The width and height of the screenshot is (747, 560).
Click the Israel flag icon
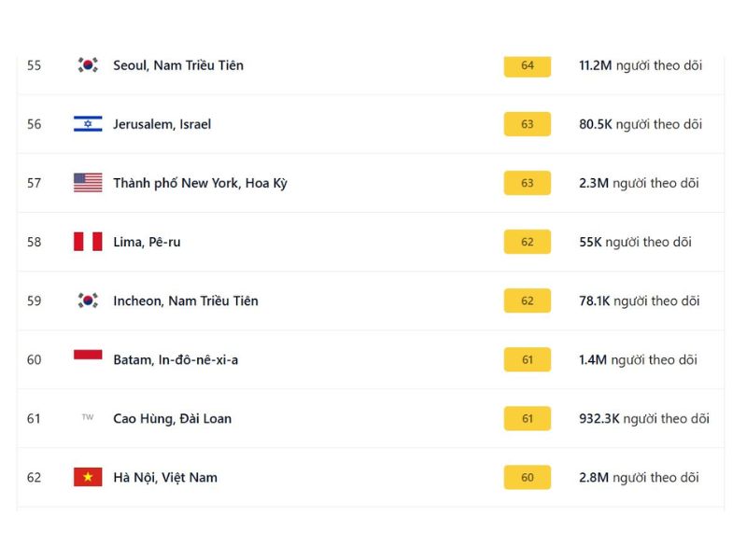click(88, 124)
